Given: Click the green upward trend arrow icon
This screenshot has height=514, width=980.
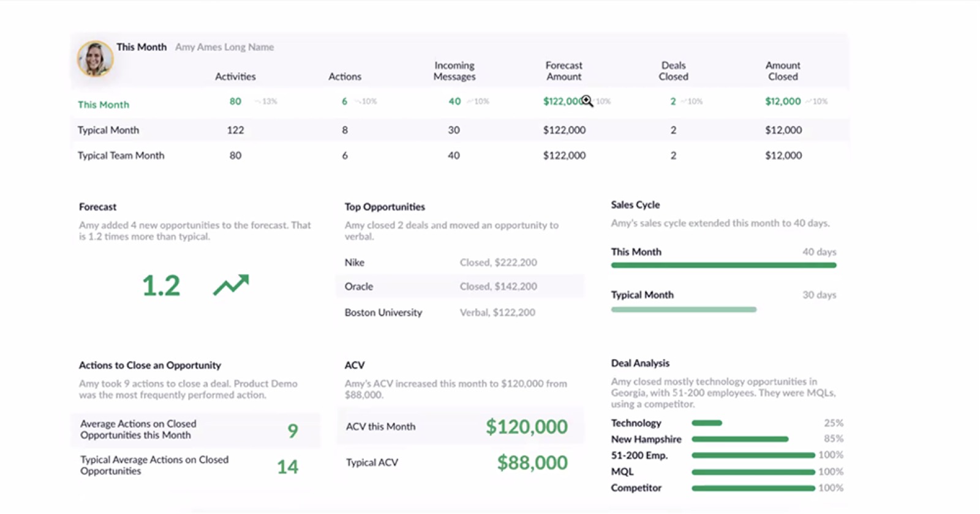Looking at the screenshot, I should (x=231, y=285).
